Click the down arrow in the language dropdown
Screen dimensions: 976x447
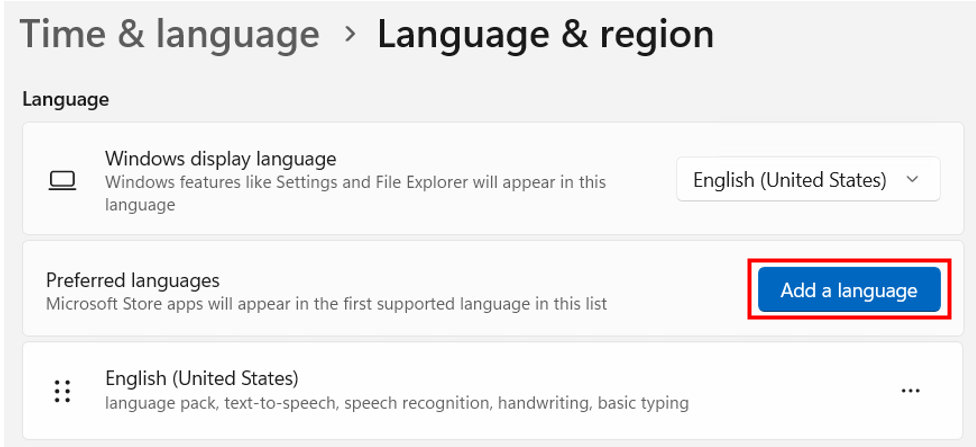tap(912, 180)
